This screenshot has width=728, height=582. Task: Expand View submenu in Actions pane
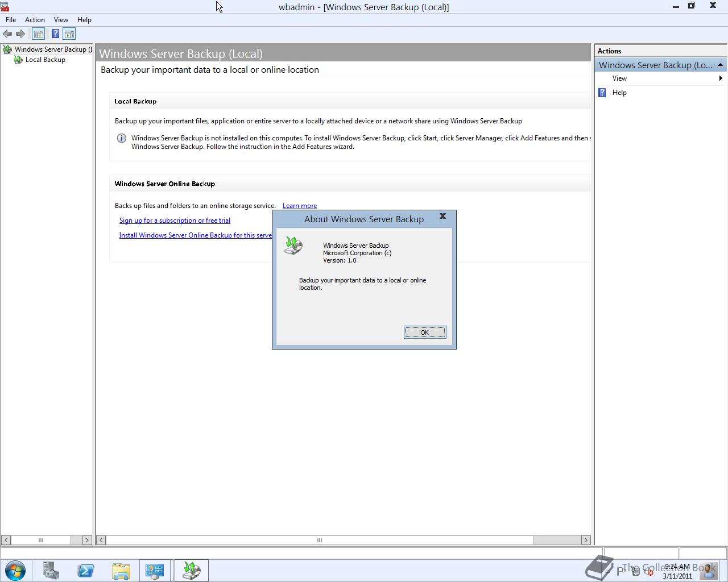click(661, 78)
